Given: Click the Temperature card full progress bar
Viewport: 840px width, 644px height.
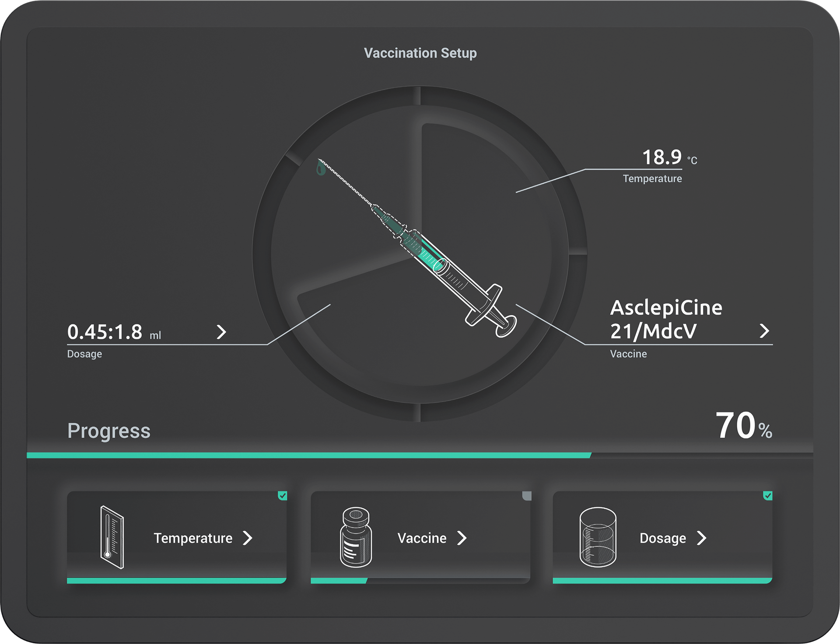Looking at the screenshot, I should (x=177, y=581).
